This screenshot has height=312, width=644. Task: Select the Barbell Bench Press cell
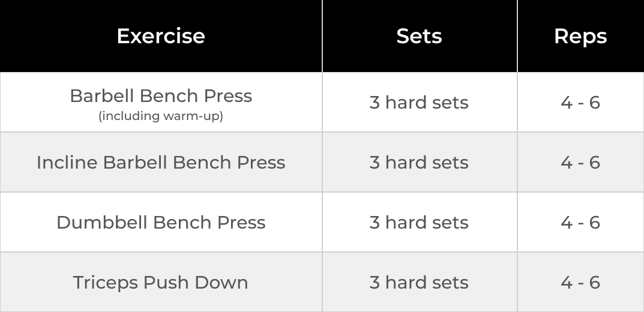pyautogui.click(x=161, y=96)
